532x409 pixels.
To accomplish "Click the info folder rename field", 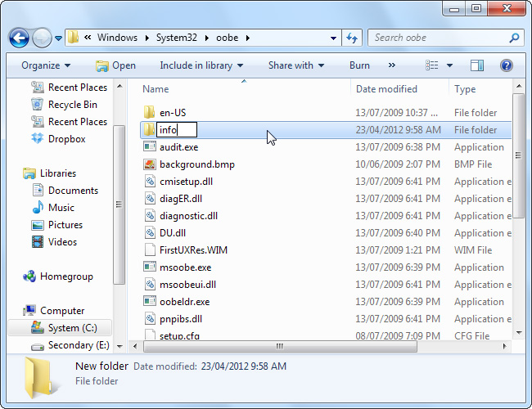I will coord(177,130).
